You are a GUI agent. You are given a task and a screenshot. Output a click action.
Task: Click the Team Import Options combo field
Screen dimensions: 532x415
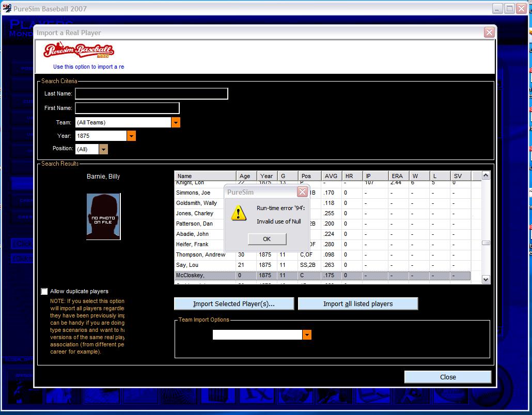(258, 334)
